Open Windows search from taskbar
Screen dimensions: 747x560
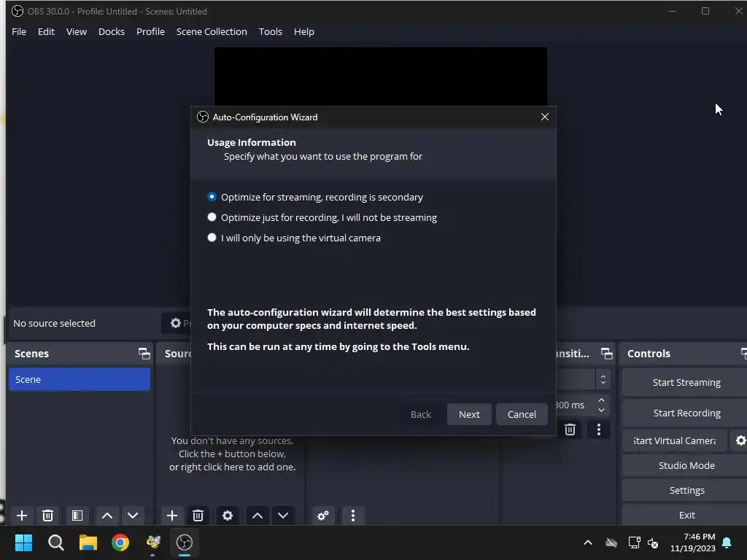coord(55,542)
